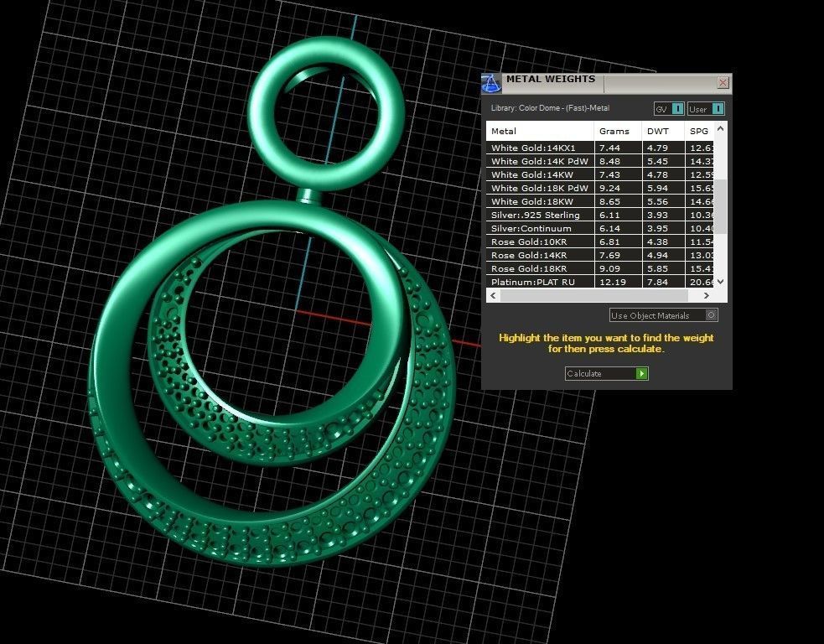
Task: Close the Metal Weights panel
Action: coord(723,82)
